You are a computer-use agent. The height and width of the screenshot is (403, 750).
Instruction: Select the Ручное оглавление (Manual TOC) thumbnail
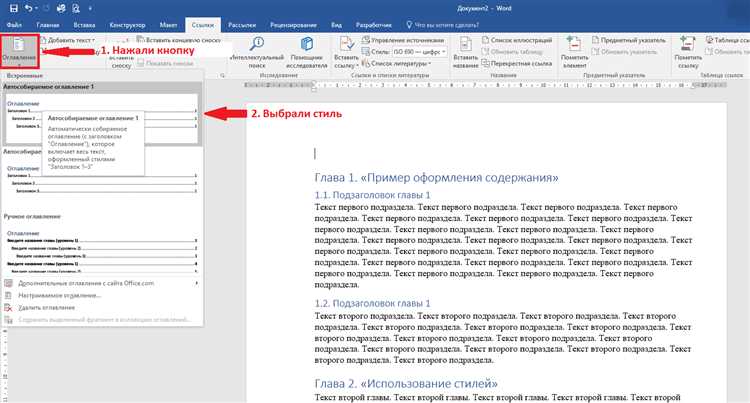[x=100, y=250]
